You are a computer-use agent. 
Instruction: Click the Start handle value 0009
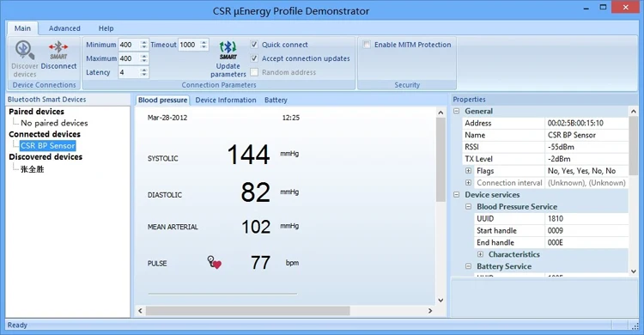point(556,230)
